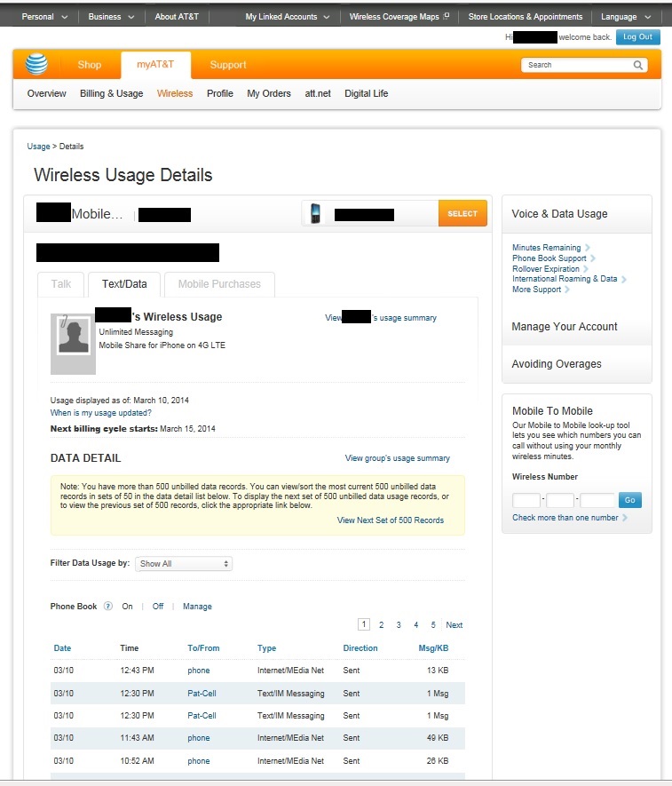The image size is (672, 786).
Task: Click arrow beside Rollover Expiration
Action: click(586, 269)
